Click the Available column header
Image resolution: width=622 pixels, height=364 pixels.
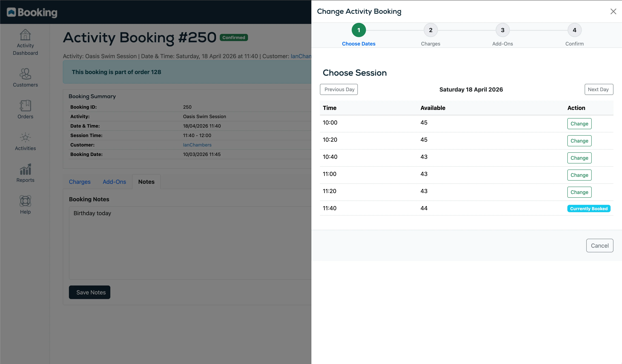tap(433, 108)
